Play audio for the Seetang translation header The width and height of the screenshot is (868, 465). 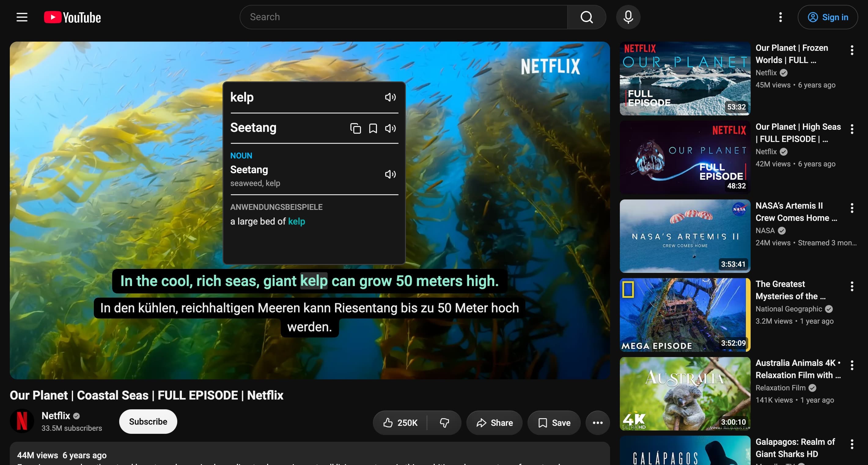point(390,128)
